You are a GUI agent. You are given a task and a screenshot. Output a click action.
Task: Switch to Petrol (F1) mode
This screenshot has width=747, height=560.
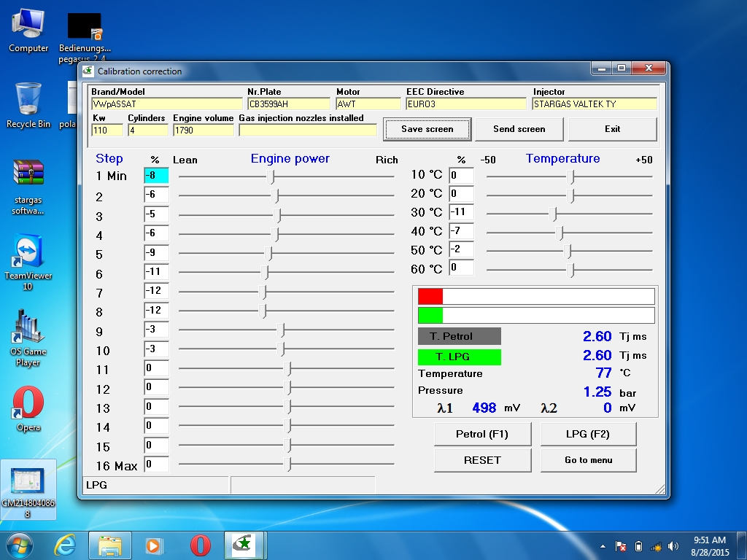pos(482,434)
